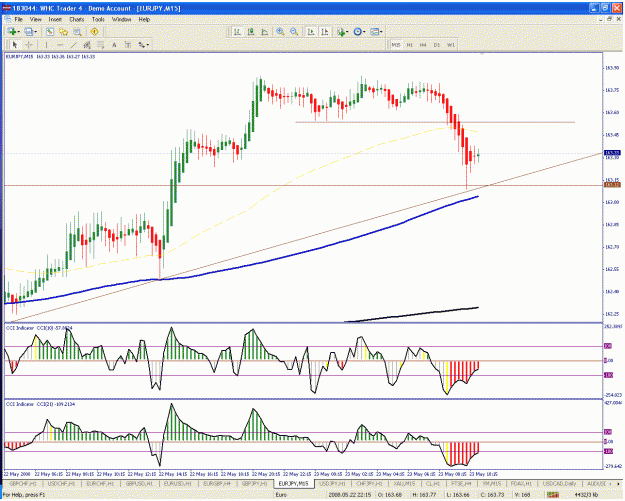625x501 pixels.
Task: Select the Text Label tool
Action: click(128, 45)
